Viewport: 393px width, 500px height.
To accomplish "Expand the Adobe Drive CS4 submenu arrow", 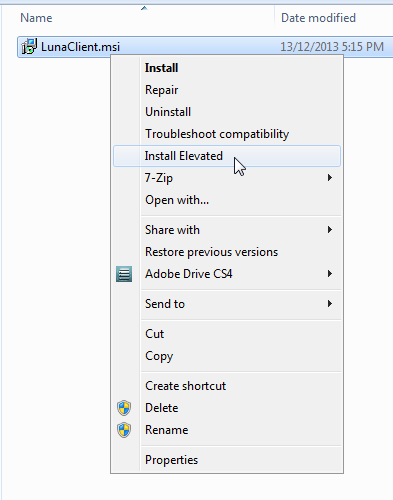I will click(x=330, y=274).
